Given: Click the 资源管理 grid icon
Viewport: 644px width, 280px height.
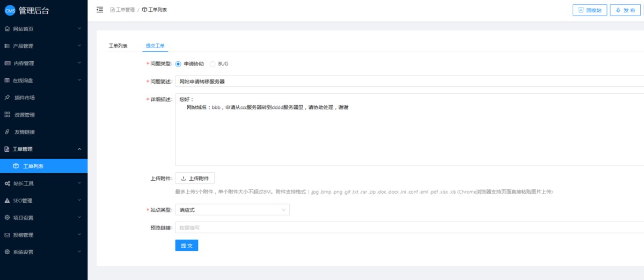Looking at the screenshot, I should [x=7, y=115].
